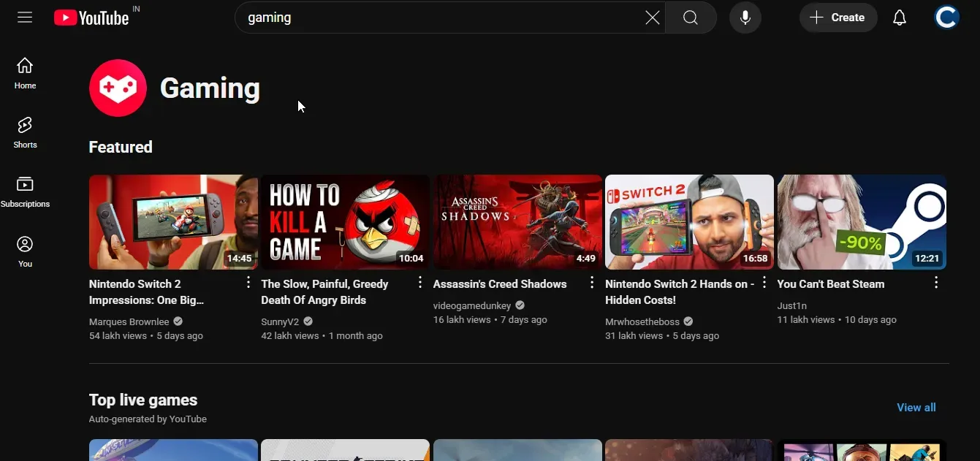Screen dimensions: 980x461
Task: Open title The Slow, Painful, Greedy Death Of Angry Birds
Action: click(x=324, y=292)
